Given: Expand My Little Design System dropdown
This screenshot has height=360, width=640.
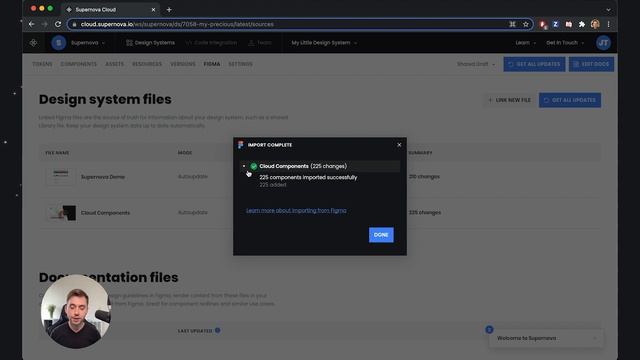Looking at the screenshot, I should (x=324, y=42).
